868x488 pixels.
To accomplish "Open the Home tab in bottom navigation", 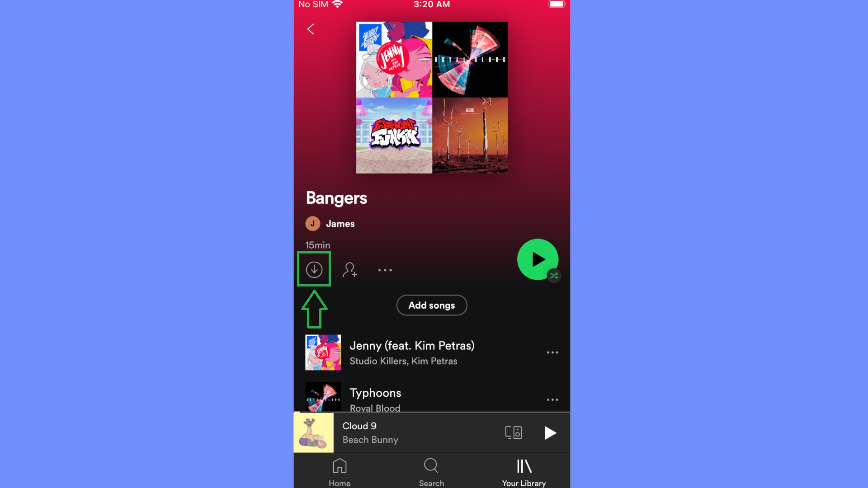I will point(340,471).
